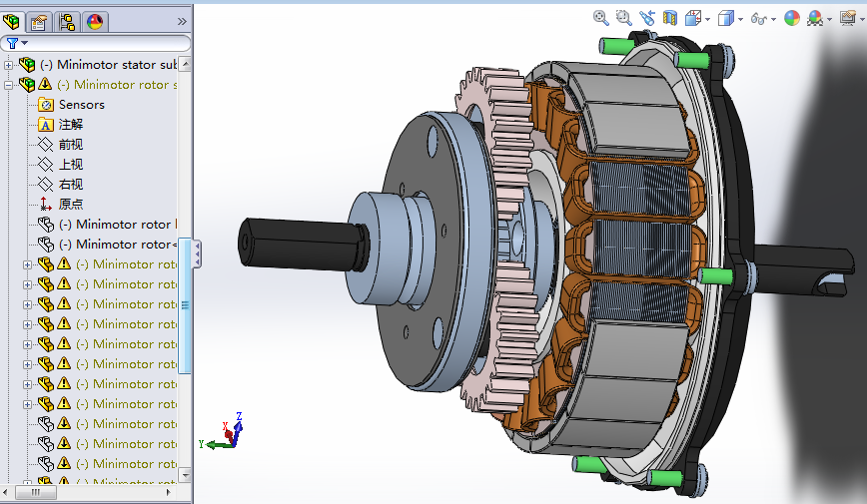The height and width of the screenshot is (504, 867).
Task: Select Minimotor stator sub-assembly in tree
Action: tap(108, 65)
